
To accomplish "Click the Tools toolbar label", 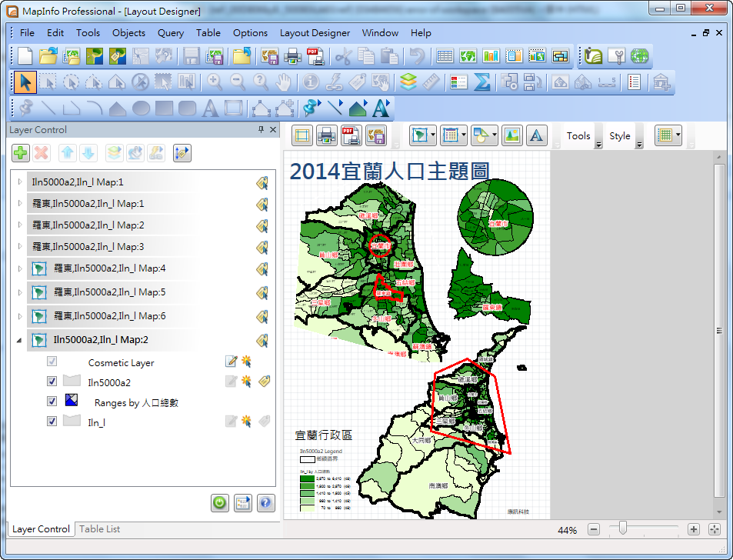I will point(578,136).
